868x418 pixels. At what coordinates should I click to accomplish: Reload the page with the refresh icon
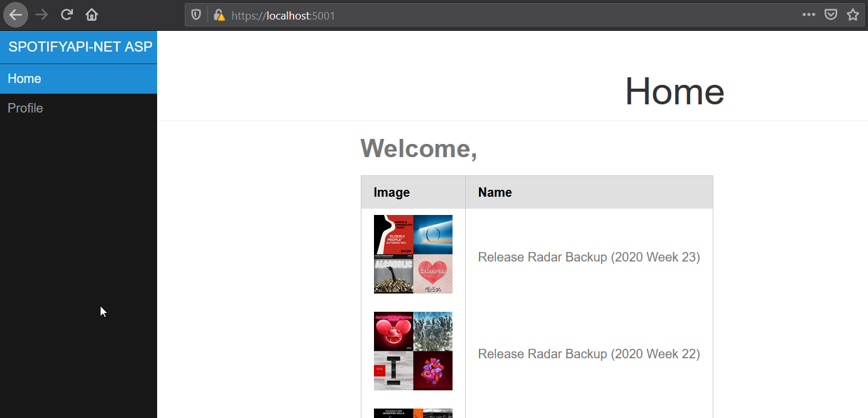[x=67, y=15]
